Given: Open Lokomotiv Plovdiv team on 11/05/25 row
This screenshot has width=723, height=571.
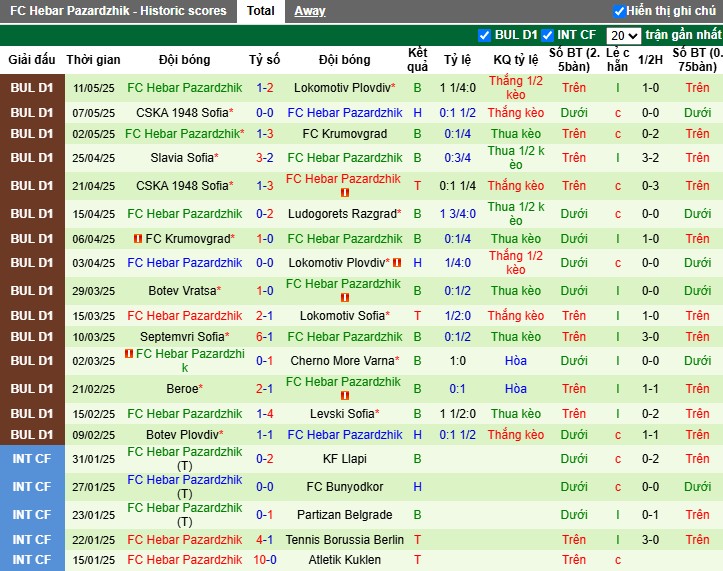Looking at the screenshot, I should click(343, 88).
